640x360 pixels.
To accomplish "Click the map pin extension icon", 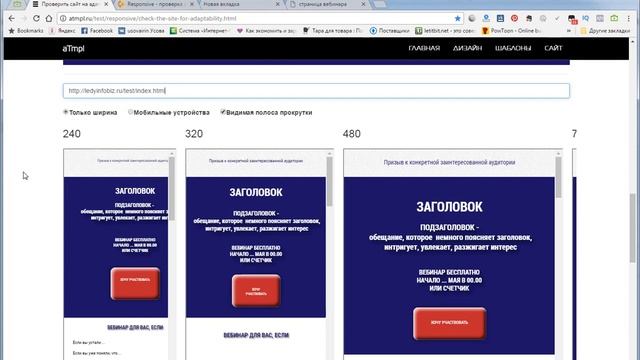I will (486, 18).
